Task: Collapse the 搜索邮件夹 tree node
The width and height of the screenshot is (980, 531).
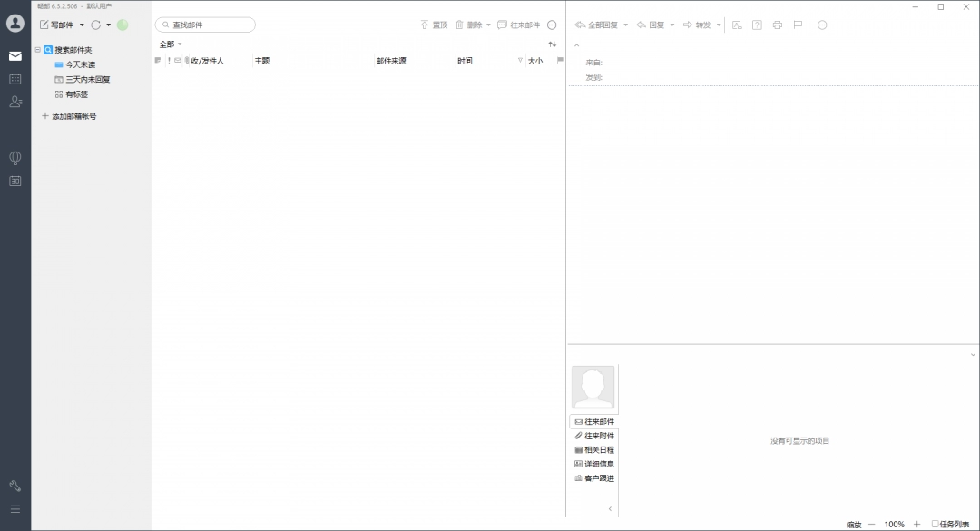Action: 37,49
